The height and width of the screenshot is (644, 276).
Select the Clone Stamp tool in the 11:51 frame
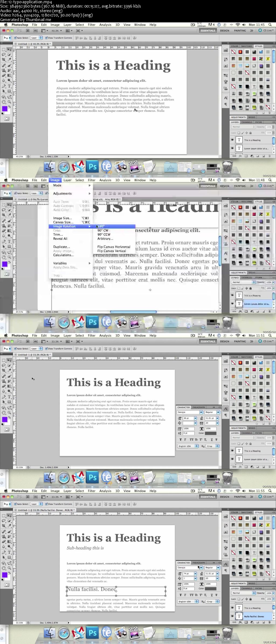pos(4,381)
